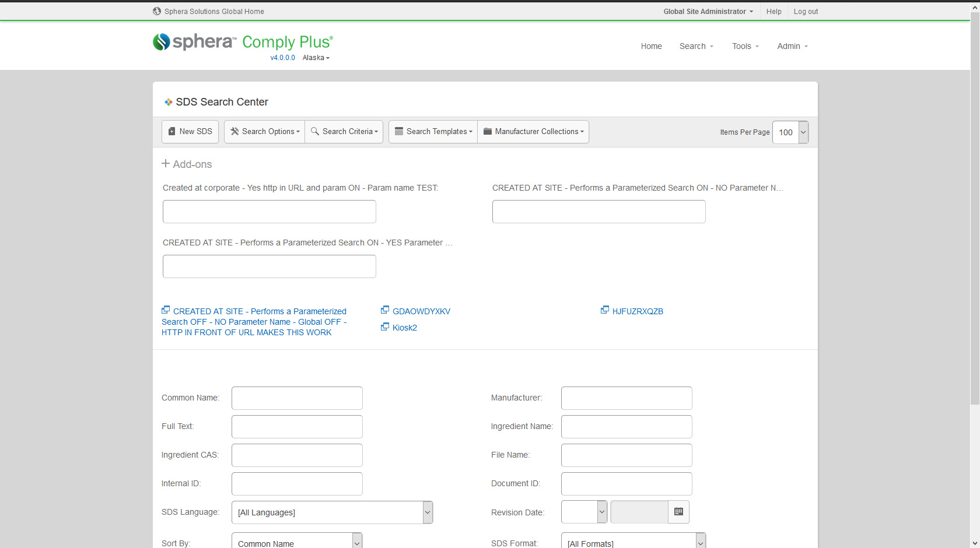Open the Search Options dropdown

pyautogui.click(x=265, y=132)
